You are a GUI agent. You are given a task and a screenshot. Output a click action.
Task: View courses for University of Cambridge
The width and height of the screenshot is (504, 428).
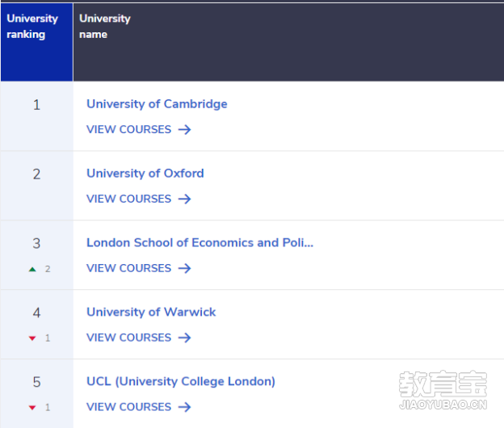(129, 129)
